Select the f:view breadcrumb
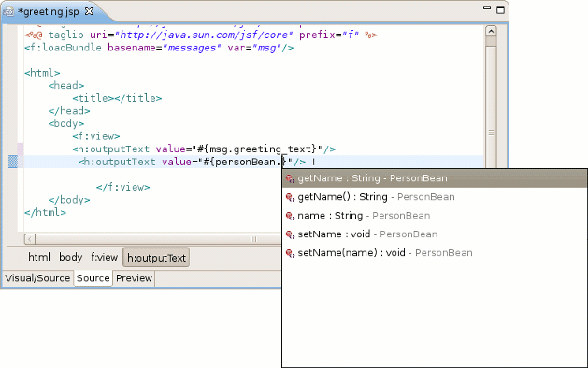Image resolution: width=588 pixels, height=368 pixels. 104,257
